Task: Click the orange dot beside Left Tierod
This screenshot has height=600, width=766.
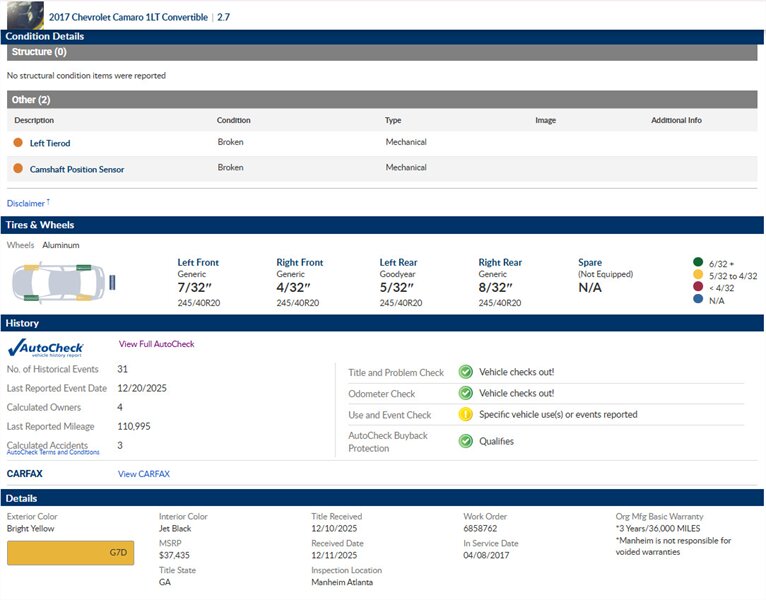Action: [x=17, y=143]
